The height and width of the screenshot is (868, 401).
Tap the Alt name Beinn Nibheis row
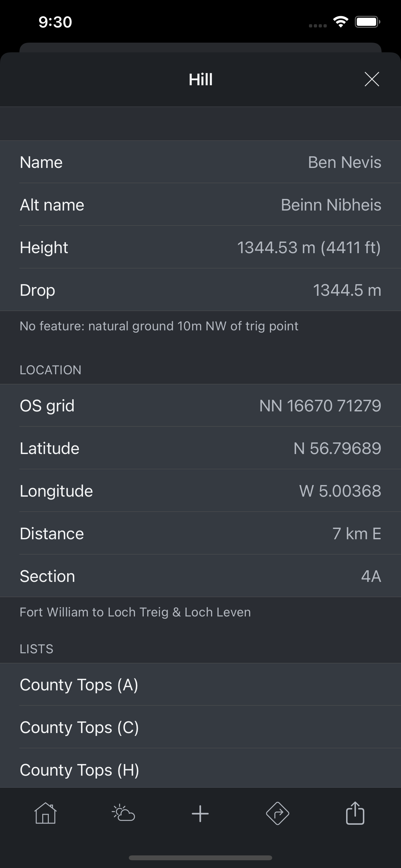pyautogui.click(x=200, y=204)
